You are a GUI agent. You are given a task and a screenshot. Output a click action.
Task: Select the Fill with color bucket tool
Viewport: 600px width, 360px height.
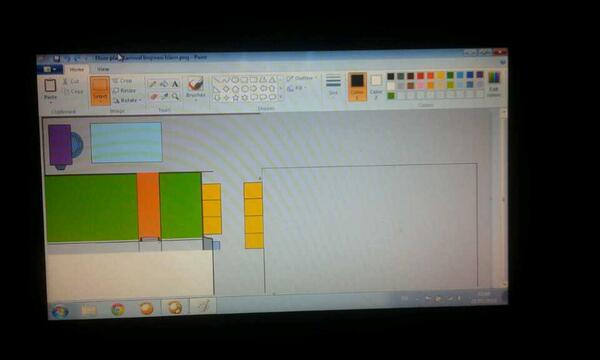point(164,84)
